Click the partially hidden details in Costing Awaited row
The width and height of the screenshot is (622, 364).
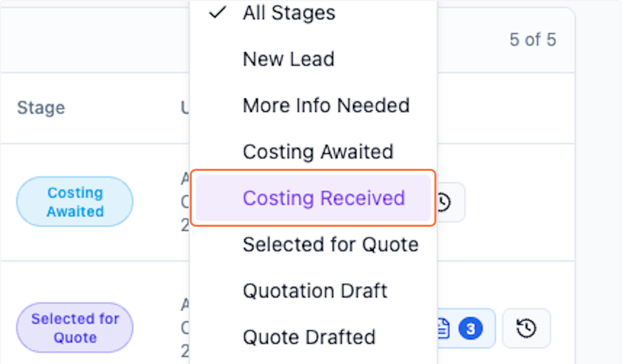pyautogui.click(x=186, y=202)
